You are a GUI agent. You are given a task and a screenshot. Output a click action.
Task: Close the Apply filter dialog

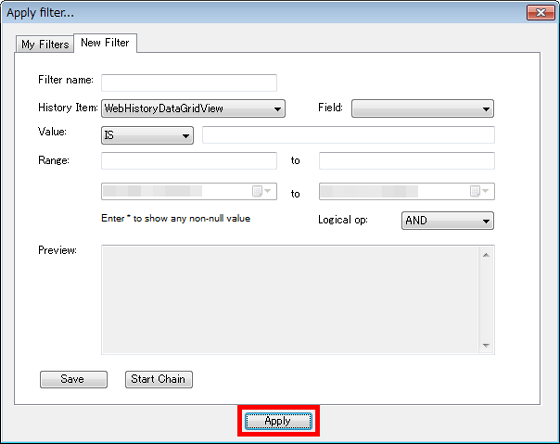540,13
